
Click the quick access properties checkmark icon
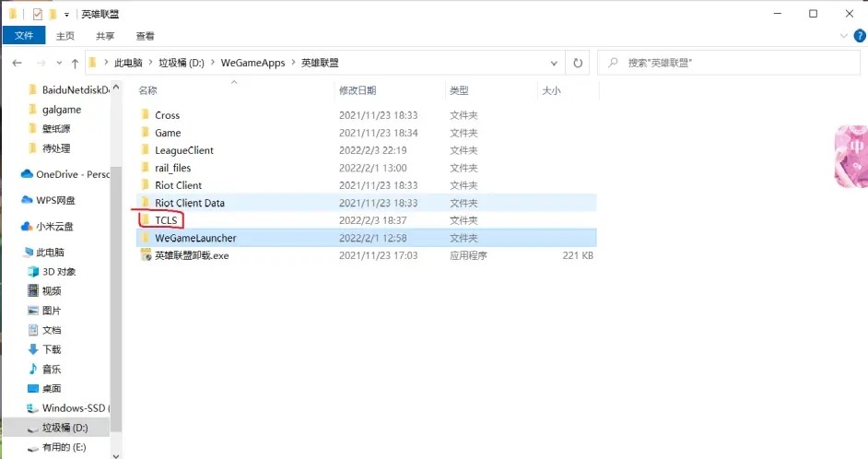(x=37, y=14)
